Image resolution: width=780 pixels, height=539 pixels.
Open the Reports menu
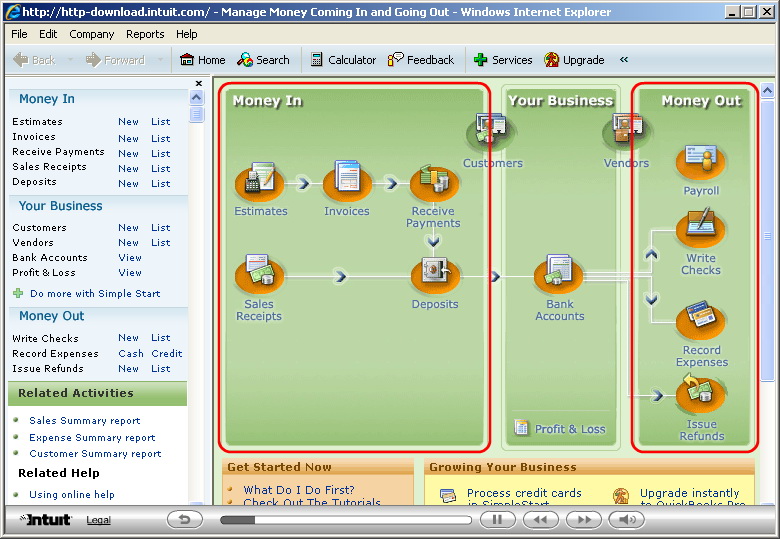pos(145,34)
